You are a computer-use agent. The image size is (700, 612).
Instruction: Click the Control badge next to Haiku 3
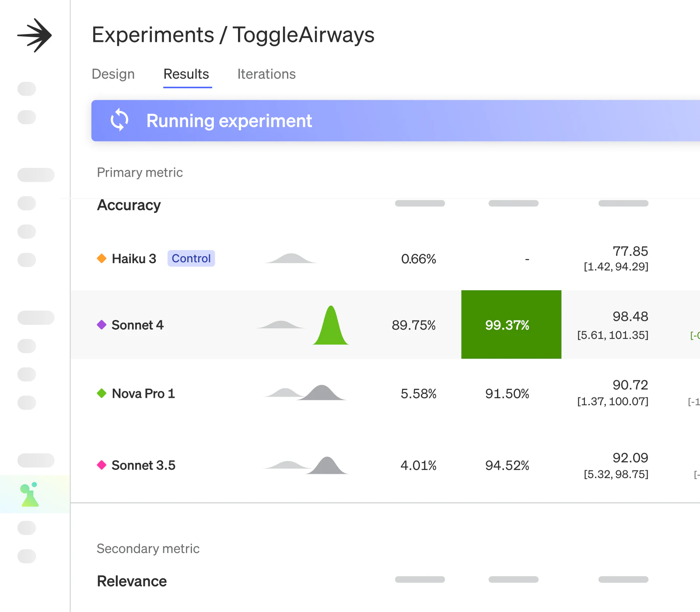(191, 258)
